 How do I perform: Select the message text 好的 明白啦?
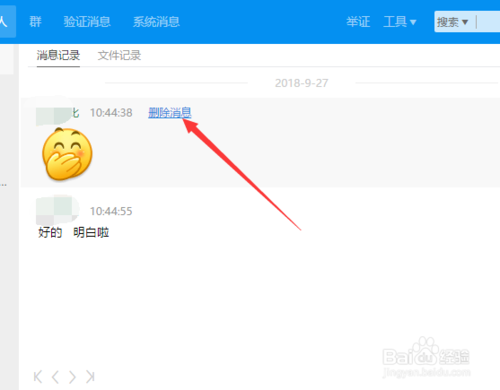click(74, 232)
